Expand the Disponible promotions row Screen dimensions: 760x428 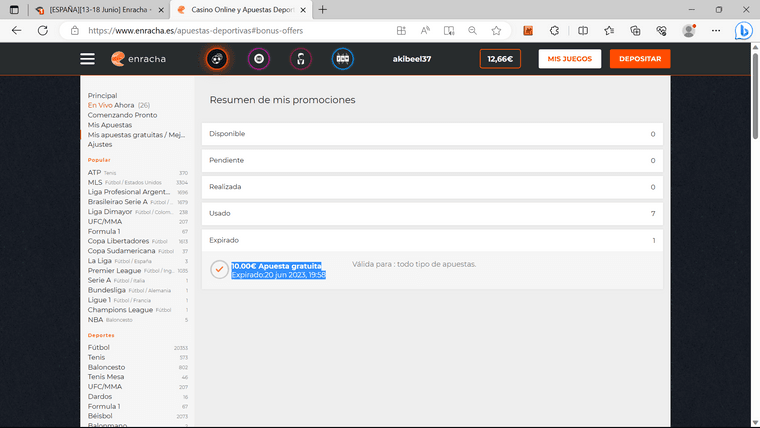(431, 134)
